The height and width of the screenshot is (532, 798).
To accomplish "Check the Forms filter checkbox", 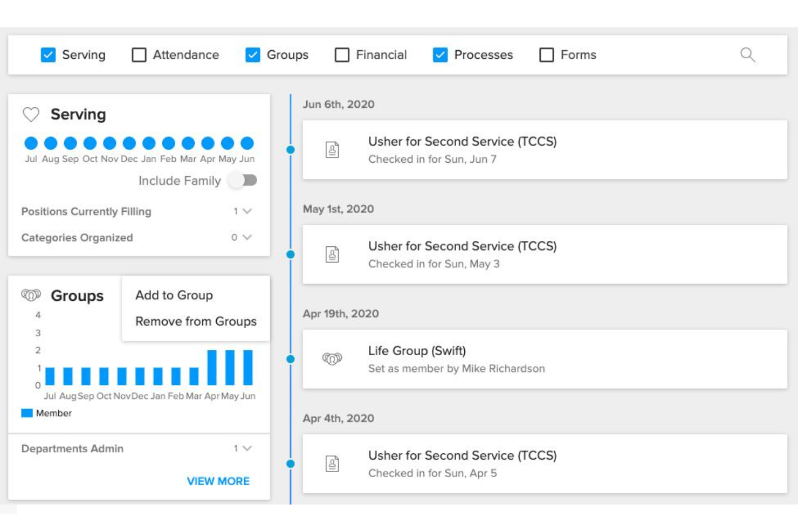I will pos(547,55).
